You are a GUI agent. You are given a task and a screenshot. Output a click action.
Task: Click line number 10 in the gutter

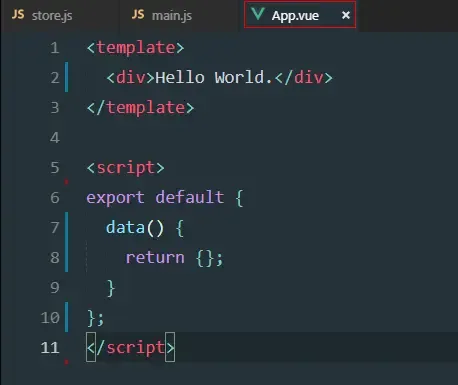(50, 318)
